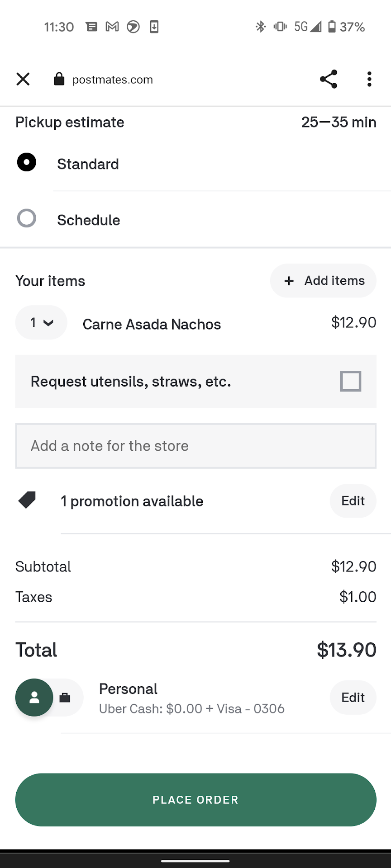Select the Personal profile person icon
Viewport: 391px width, 868px height.
34,698
